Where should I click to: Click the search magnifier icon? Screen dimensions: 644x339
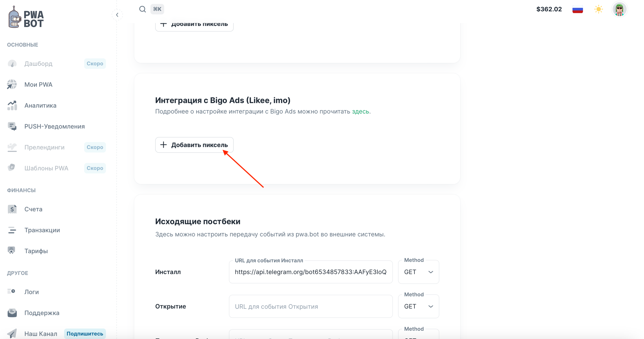pos(143,9)
